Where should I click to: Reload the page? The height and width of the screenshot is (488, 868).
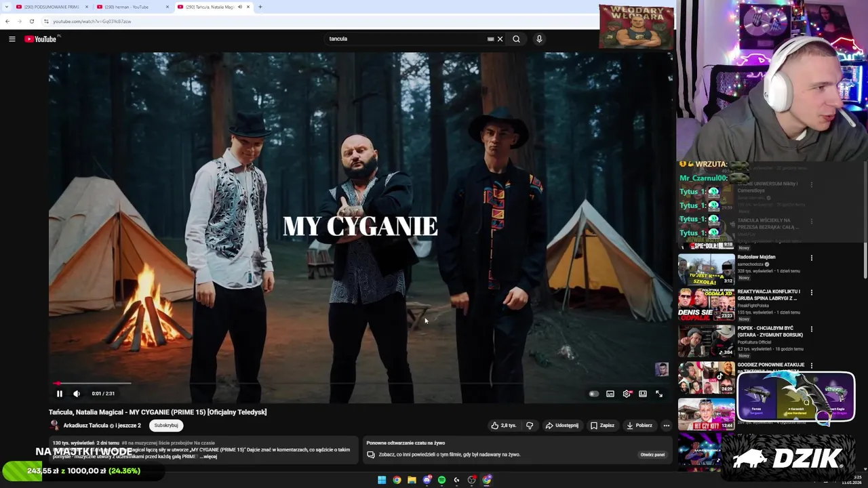[31, 21]
